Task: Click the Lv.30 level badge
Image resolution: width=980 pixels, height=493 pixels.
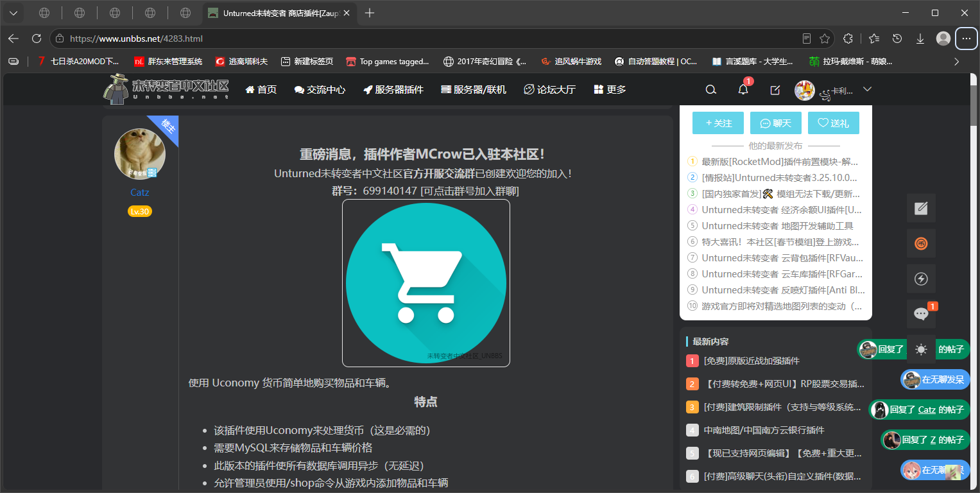Action: [x=140, y=211]
